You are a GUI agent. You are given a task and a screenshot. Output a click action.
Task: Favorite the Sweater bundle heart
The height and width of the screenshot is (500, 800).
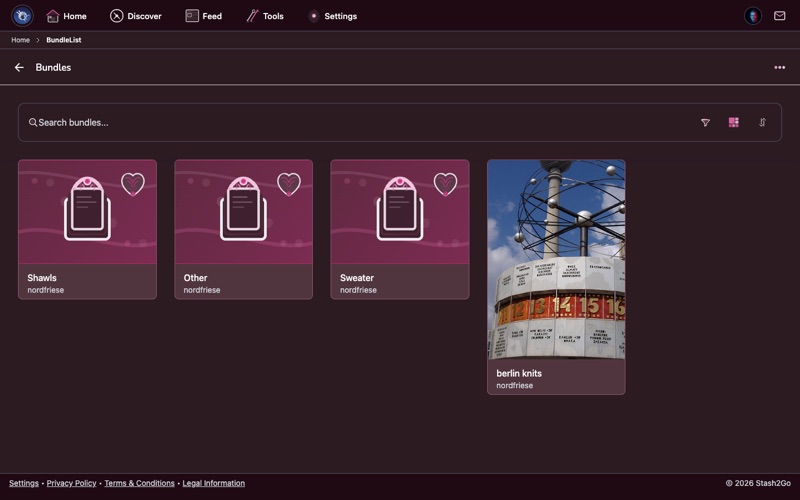pyautogui.click(x=445, y=184)
